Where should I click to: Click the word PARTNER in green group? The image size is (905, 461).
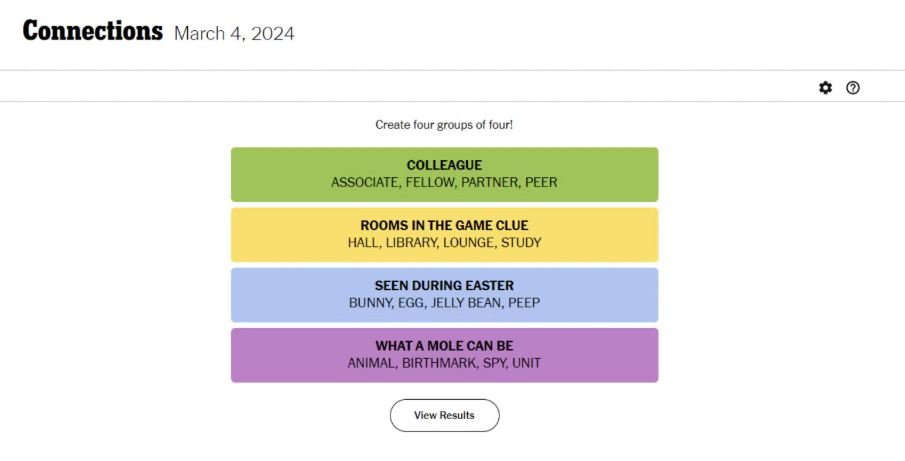click(489, 182)
